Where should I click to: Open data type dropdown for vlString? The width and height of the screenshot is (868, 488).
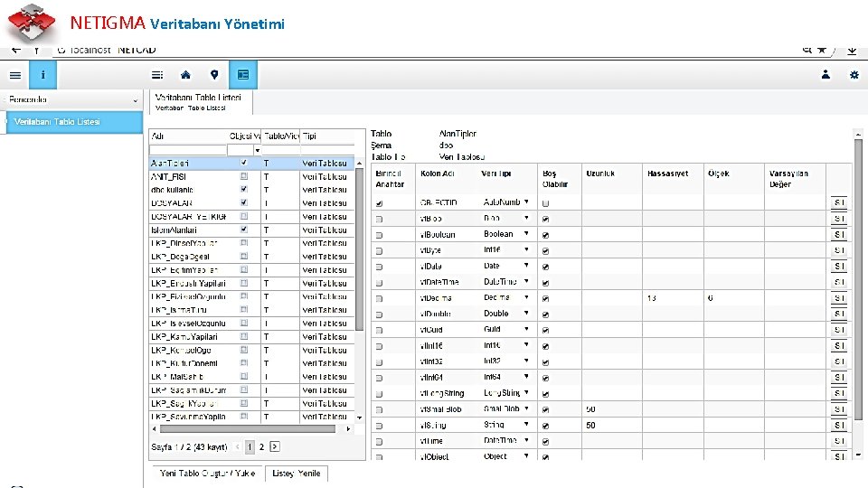[526, 425]
